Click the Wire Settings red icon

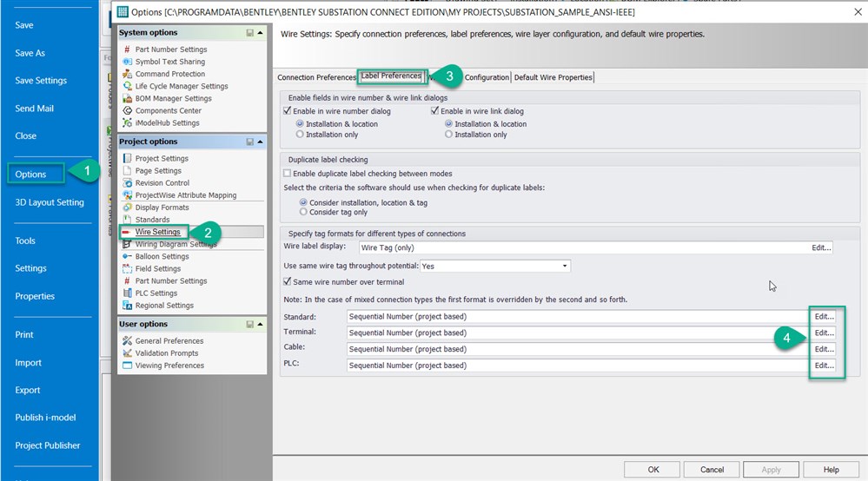click(x=126, y=232)
